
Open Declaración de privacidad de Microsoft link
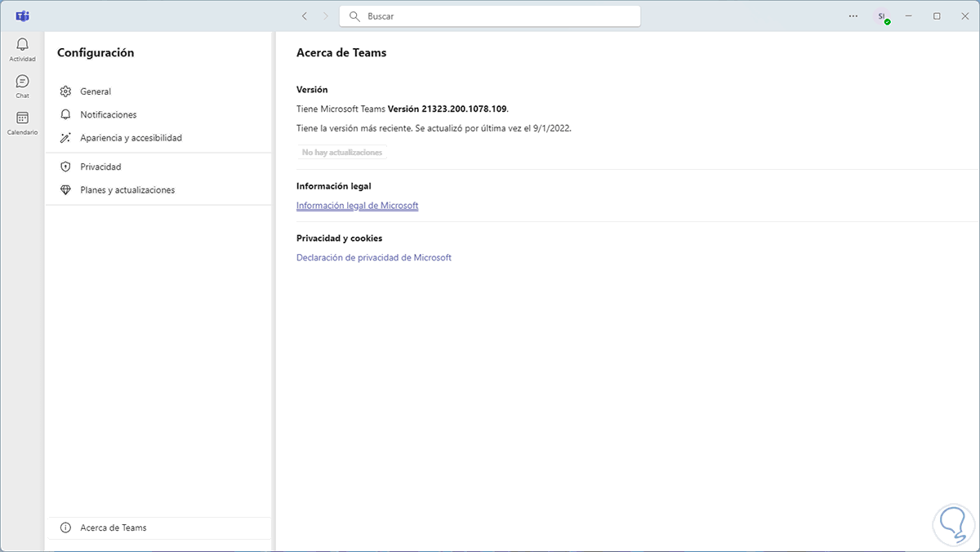(x=373, y=257)
